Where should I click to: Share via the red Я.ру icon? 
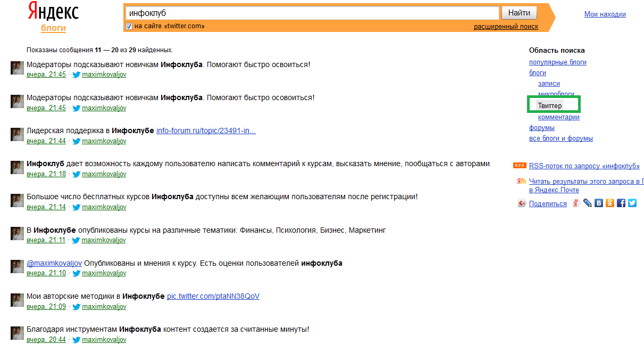pyautogui.click(x=576, y=203)
